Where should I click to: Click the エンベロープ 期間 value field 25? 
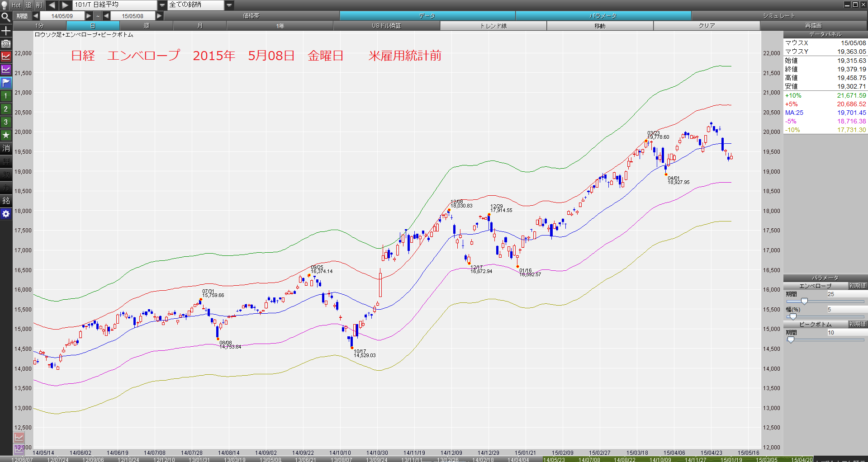pos(847,294)
